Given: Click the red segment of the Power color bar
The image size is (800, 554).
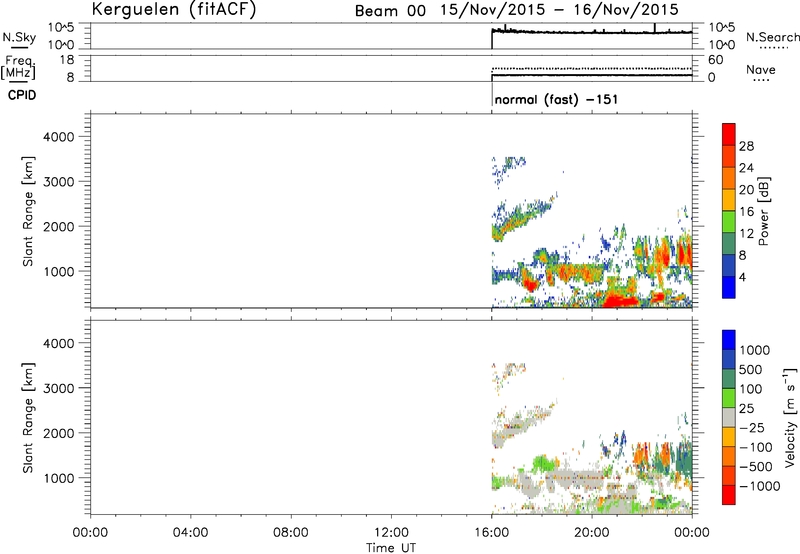Looking at the screenshot, I should point(729,134).
